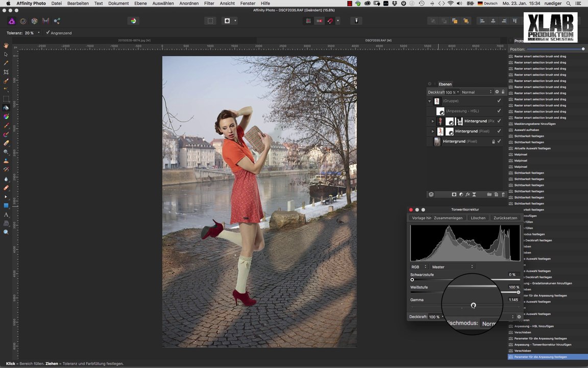Uncheck the Angrenzend checkbox
This screenshot has height=368, width=588.
[48, 33]
